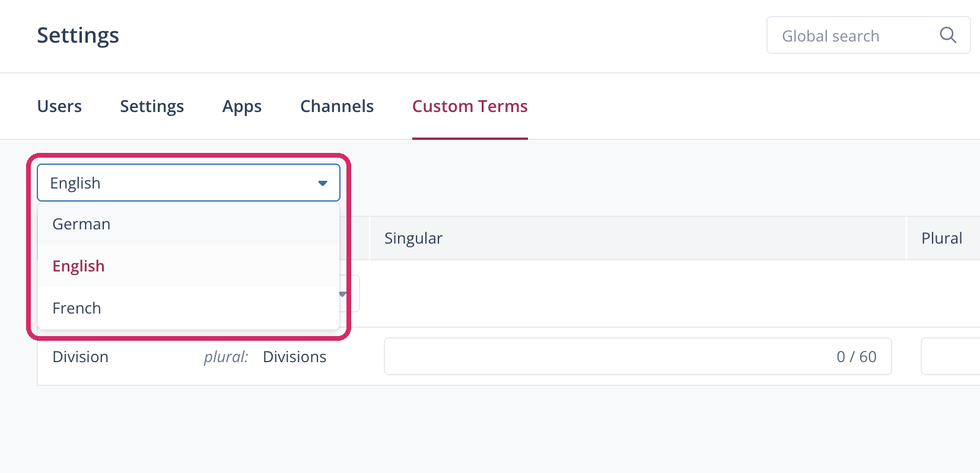
Task: Choose German from the language list
Action: click(189, 224)
